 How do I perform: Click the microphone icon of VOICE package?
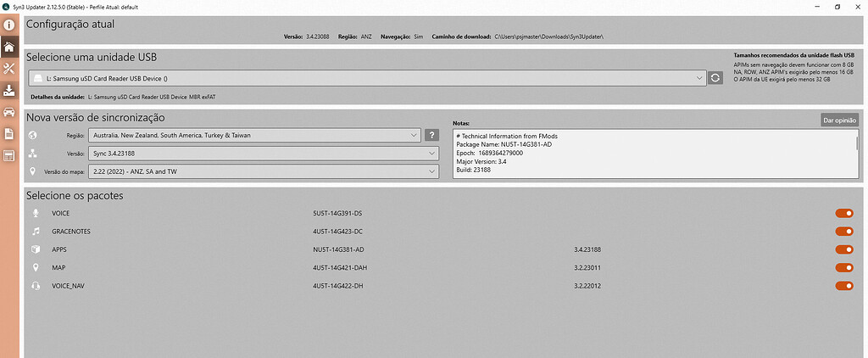pos(36,214)
